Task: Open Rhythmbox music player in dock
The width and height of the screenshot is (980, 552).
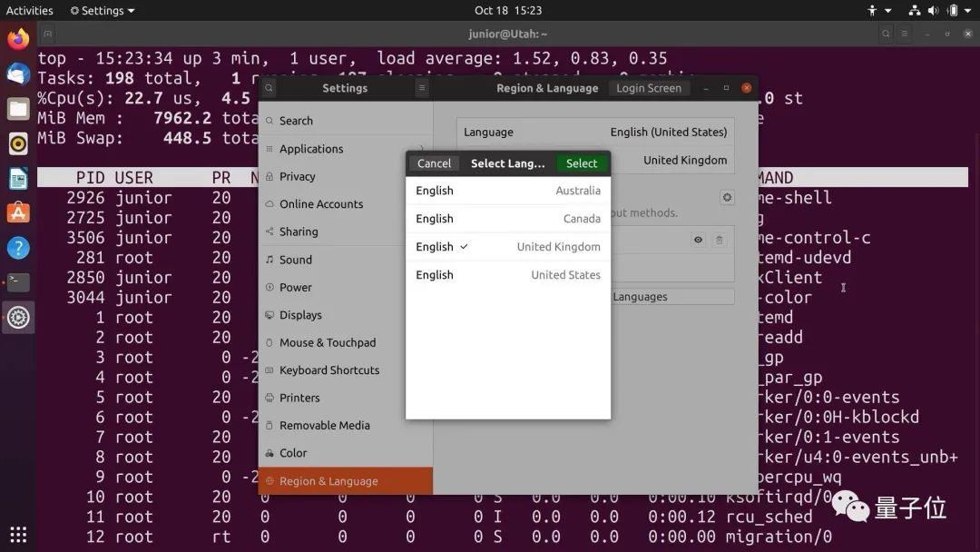Action: point(18,143)
